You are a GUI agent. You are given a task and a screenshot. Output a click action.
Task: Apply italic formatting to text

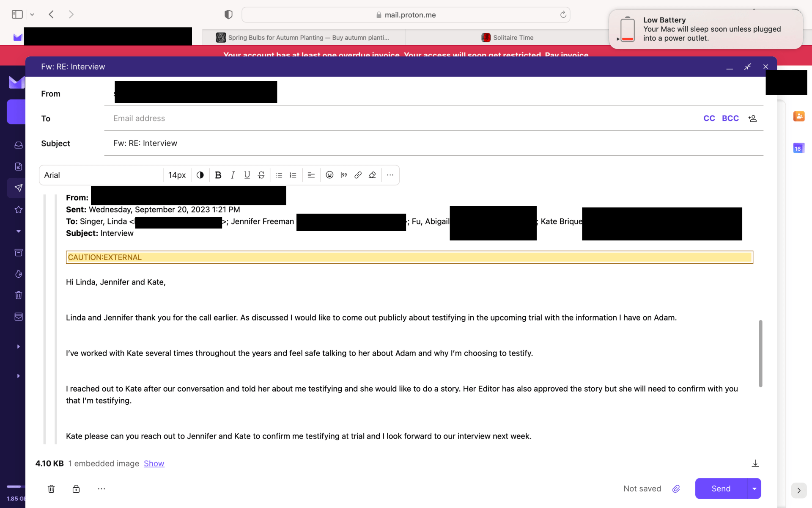click(233, 175)
